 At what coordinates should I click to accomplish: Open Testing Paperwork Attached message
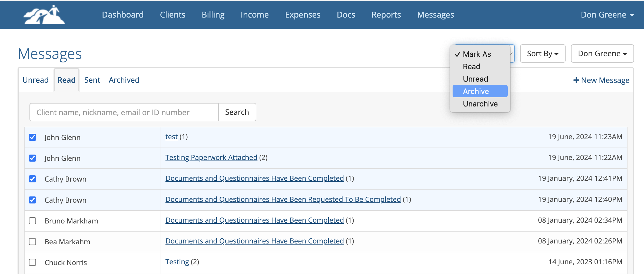211,158
